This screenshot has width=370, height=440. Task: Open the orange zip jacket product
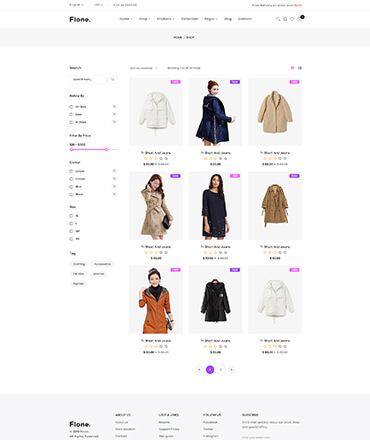point(156,300)
